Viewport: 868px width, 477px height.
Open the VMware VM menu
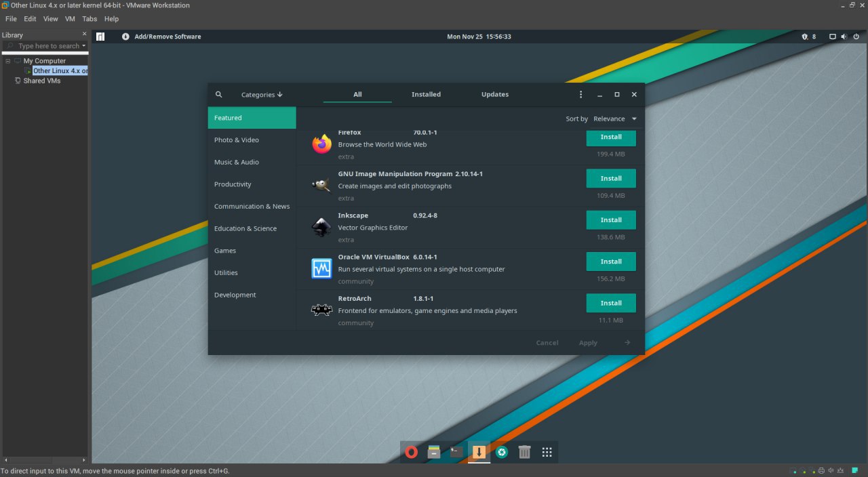(70, 19)
